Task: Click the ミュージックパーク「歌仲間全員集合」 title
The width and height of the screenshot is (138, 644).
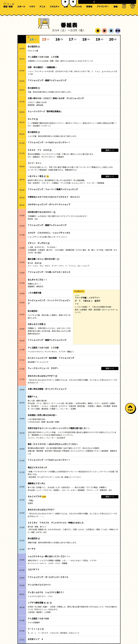Action: point(45,112)
